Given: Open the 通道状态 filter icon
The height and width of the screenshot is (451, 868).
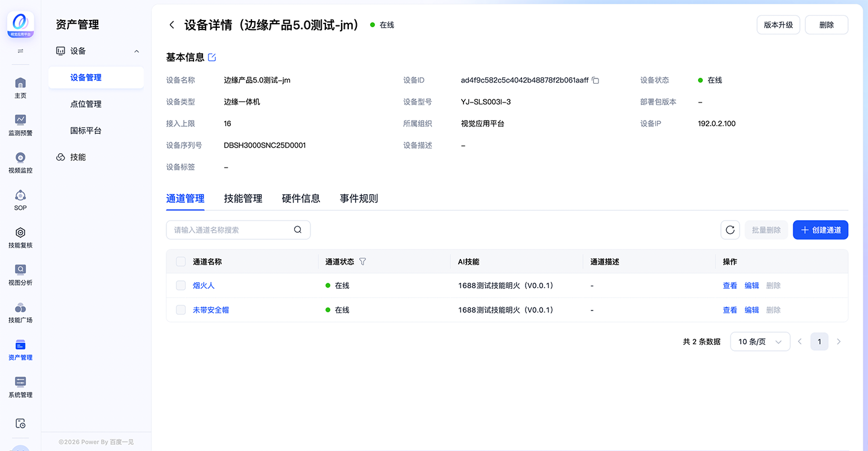Looking at the screenshot, I should [x=362, y=262].
